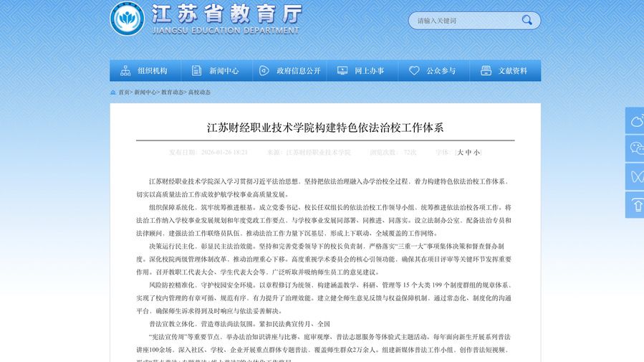Click the home icon in breadcrumb
644x362 pixels.
pos(113,92)
